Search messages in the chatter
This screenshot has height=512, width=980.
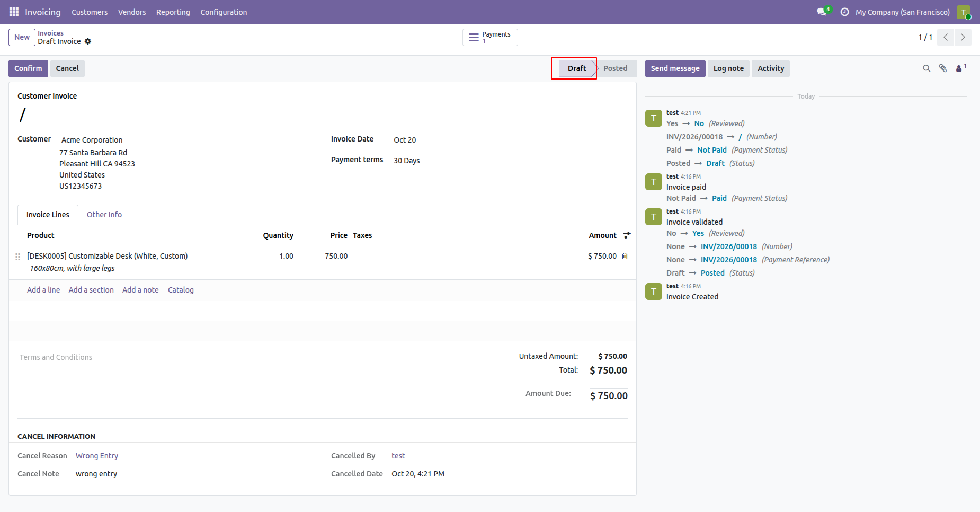click(x=926, y=68)
